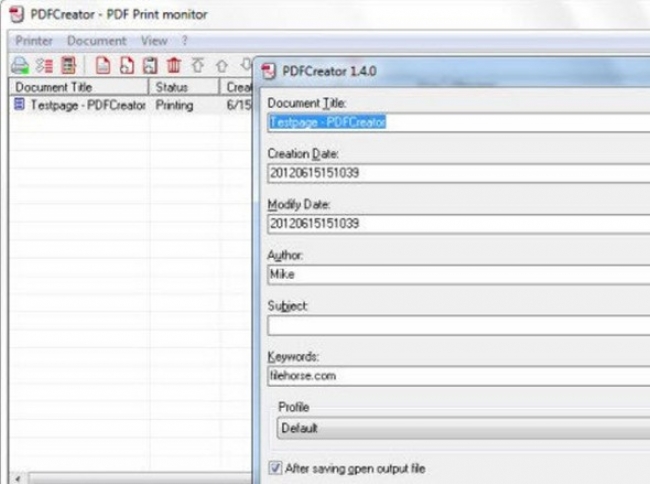Click the add document icon
The width and height of the screenshot is (650, 484).
[127, 66]
